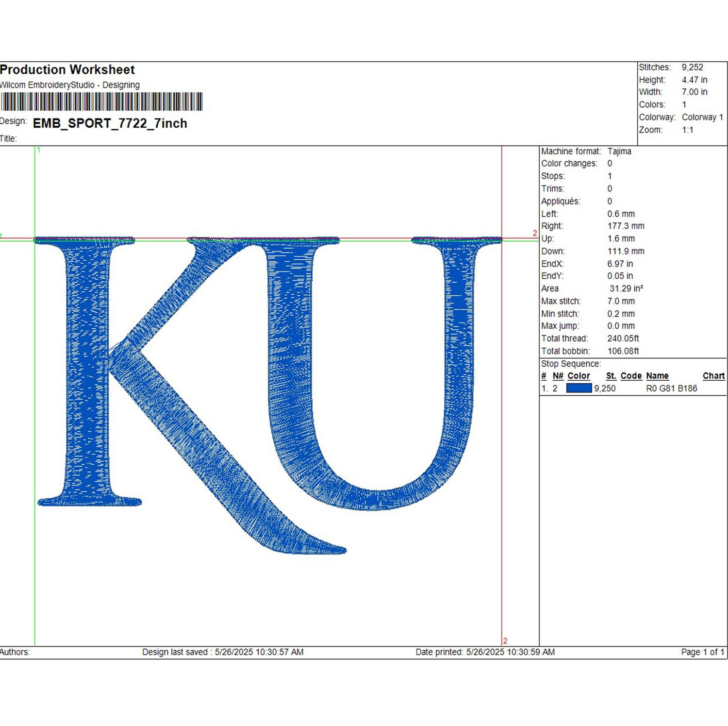The height and width of the screenshot is (726, 728).
Task: Click the "Date printed" timestamp
Action: [485, 652]
